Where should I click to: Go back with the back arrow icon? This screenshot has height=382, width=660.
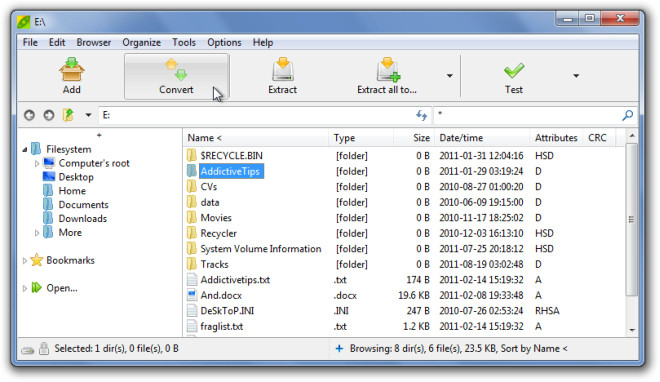coord(29,115)
